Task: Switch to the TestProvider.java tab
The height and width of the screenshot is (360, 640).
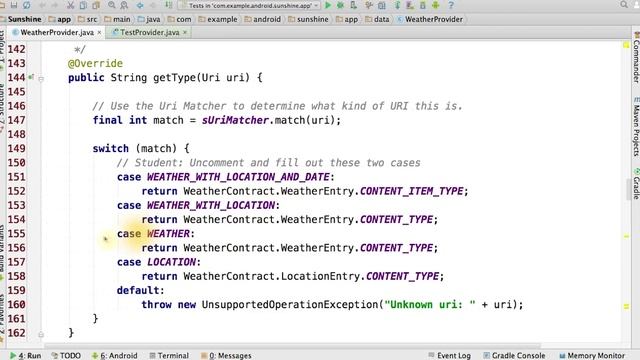Action: pos(149,32)
